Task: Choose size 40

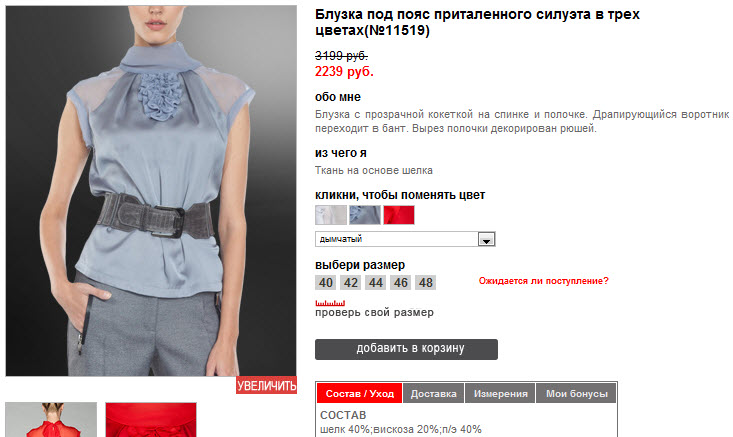Action: click(326, 283)
